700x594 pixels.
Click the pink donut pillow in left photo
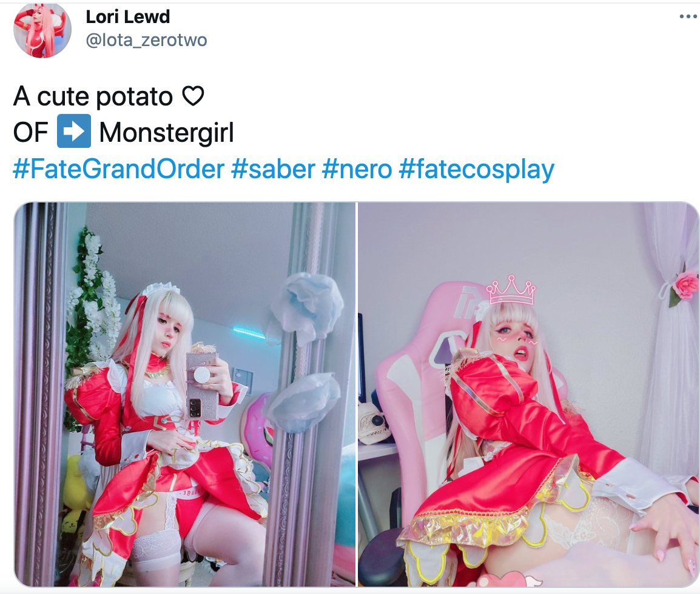[257, 427]
